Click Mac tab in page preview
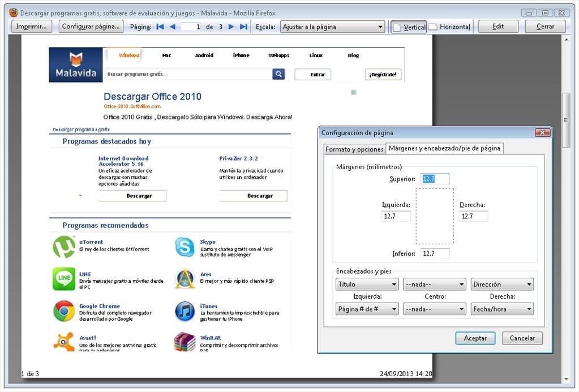The image size is (579, 392). click(166, 55)
